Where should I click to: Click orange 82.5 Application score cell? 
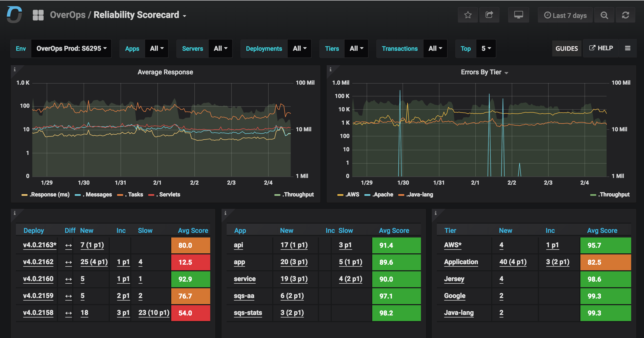click(x=606, y=262)
